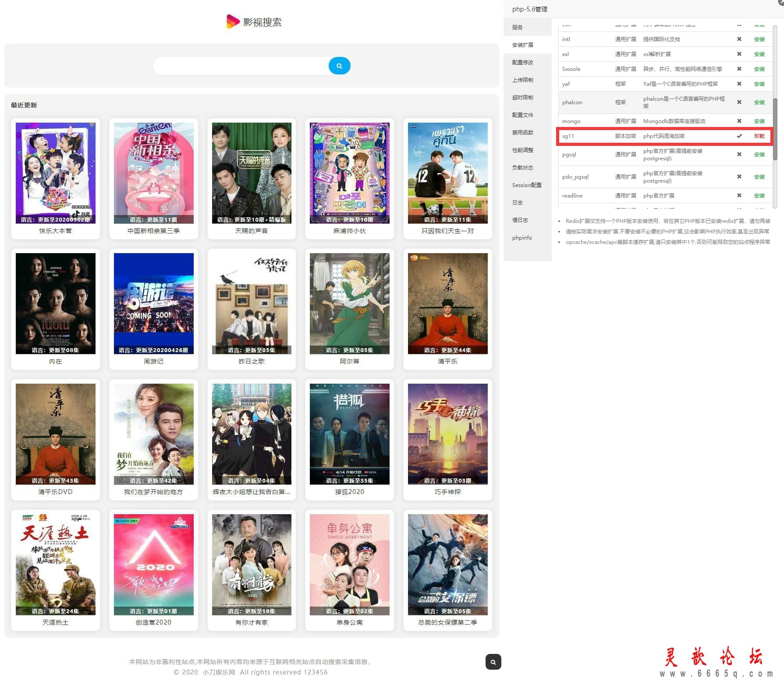
Task: Open the 中国新相亲第三季 poster
Action: tap(153, 173)
